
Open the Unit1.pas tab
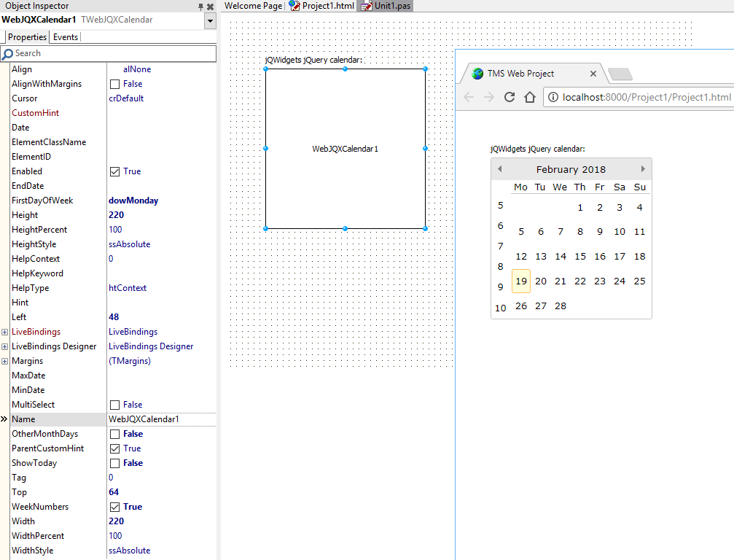click(386, 6)
